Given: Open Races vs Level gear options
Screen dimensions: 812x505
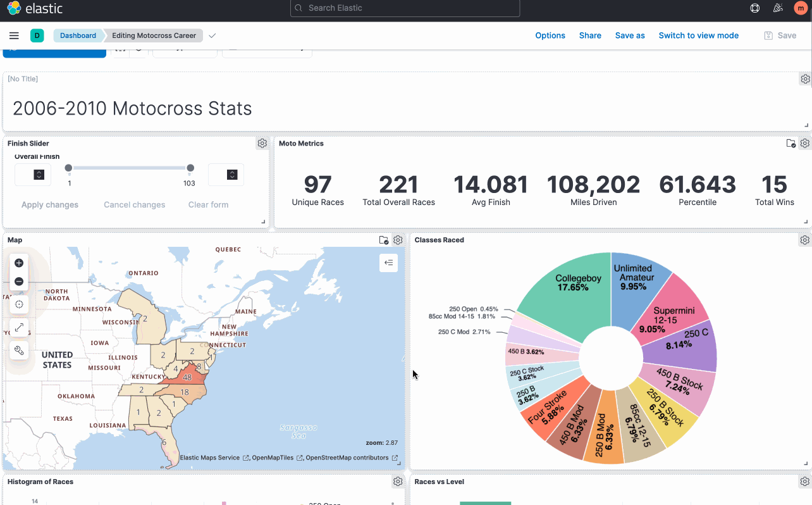Looking at the screenshot, I should (804, 482).
